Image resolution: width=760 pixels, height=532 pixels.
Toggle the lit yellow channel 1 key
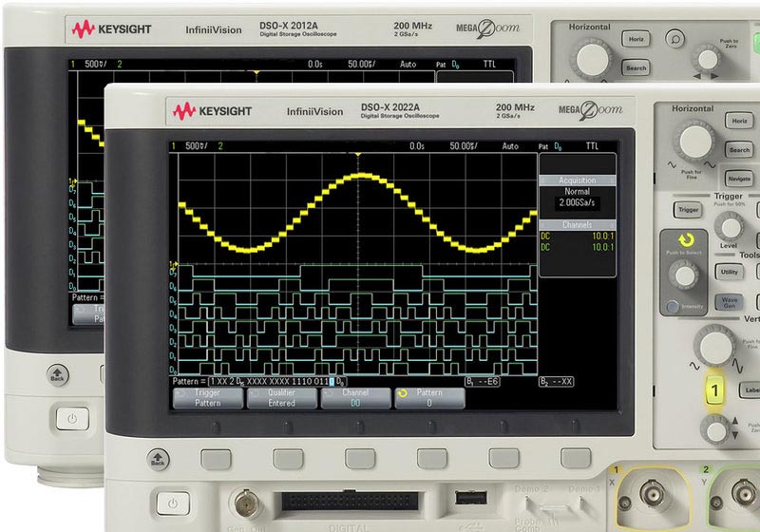click(714, 390)
